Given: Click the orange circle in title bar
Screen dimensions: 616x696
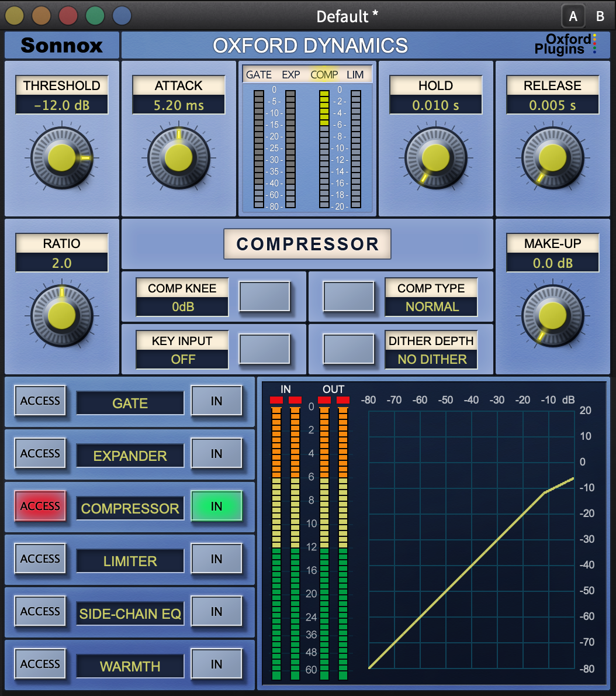Looking at the screenshot, I should [x=41, y=16].
